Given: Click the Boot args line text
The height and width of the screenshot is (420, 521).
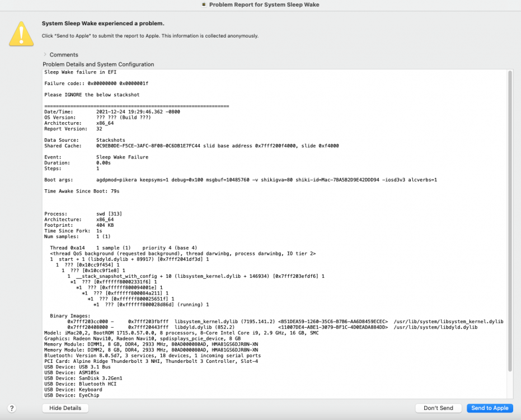Looking at the screenshot, I should coord(241,180).
